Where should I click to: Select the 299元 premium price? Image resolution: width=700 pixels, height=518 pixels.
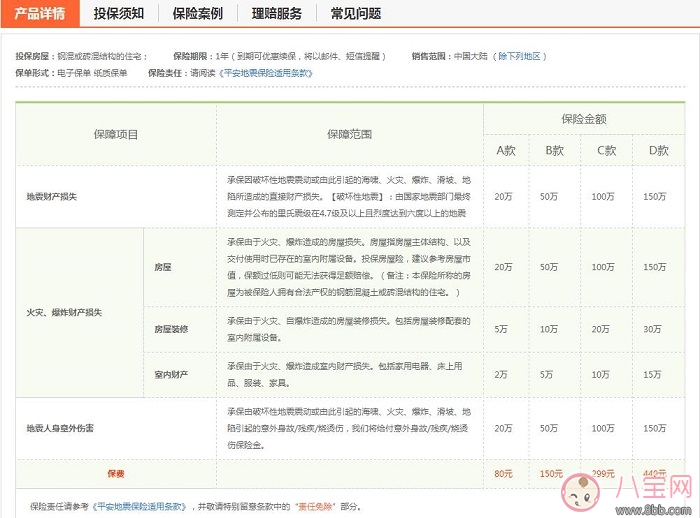tap(603, 473)
